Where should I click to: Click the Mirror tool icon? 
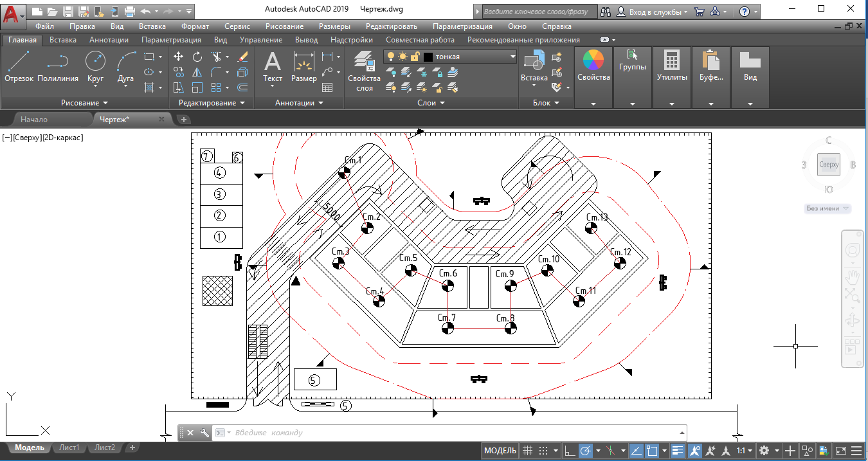click(197, 72)
